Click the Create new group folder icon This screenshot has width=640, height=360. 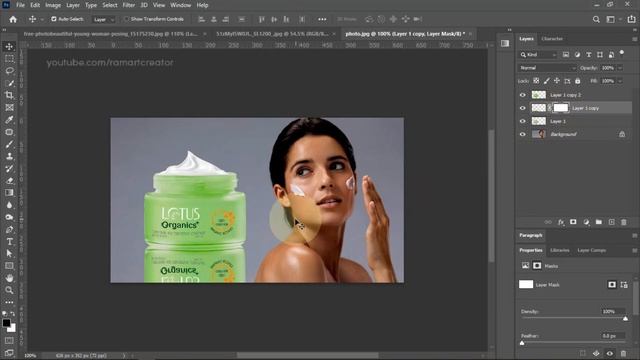click(x=598, y=222)
